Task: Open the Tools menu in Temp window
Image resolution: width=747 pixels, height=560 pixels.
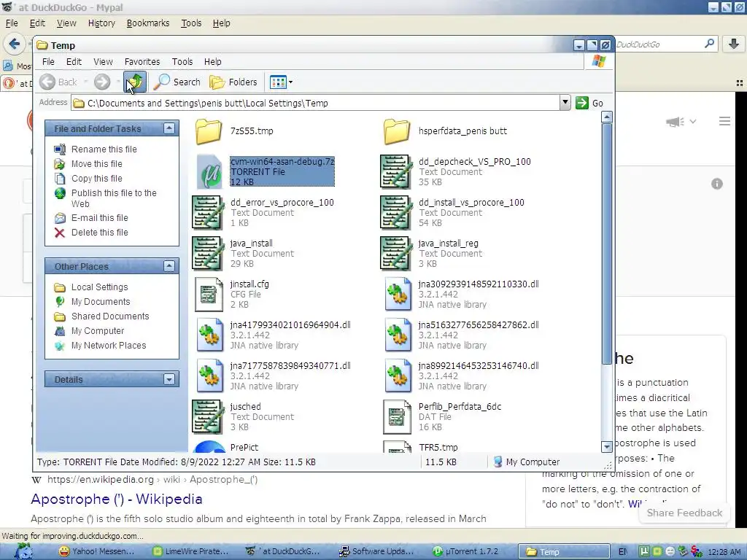Action: pos(182,61)
